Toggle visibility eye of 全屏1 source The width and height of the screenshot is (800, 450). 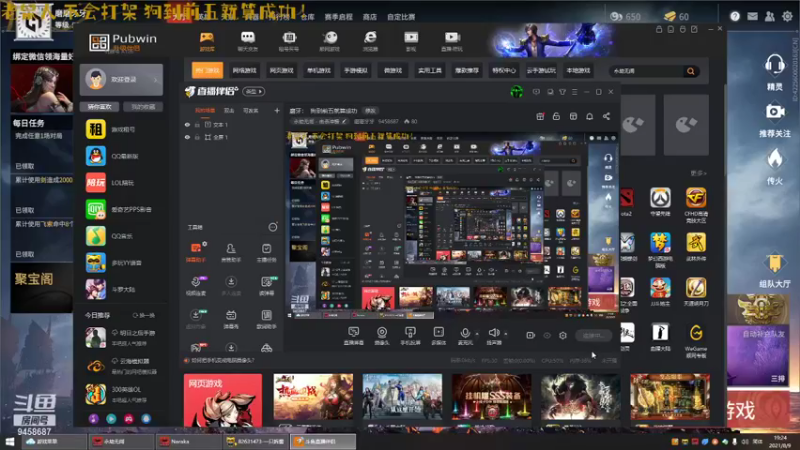pos(187,137)
